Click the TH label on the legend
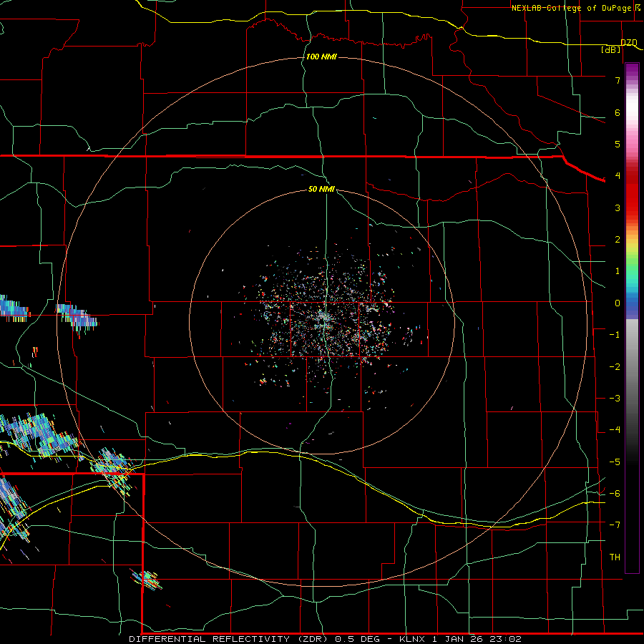 [x=615, y=557]
